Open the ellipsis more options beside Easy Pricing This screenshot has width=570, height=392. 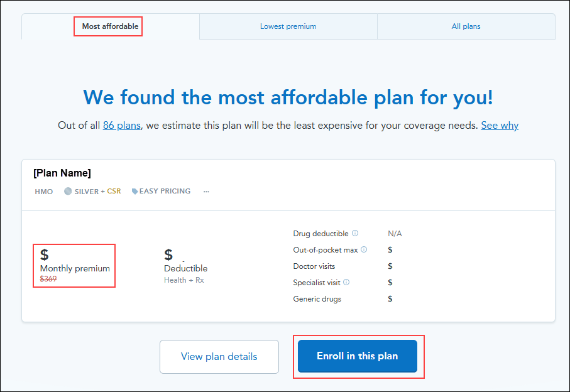[x=206, y=192]
